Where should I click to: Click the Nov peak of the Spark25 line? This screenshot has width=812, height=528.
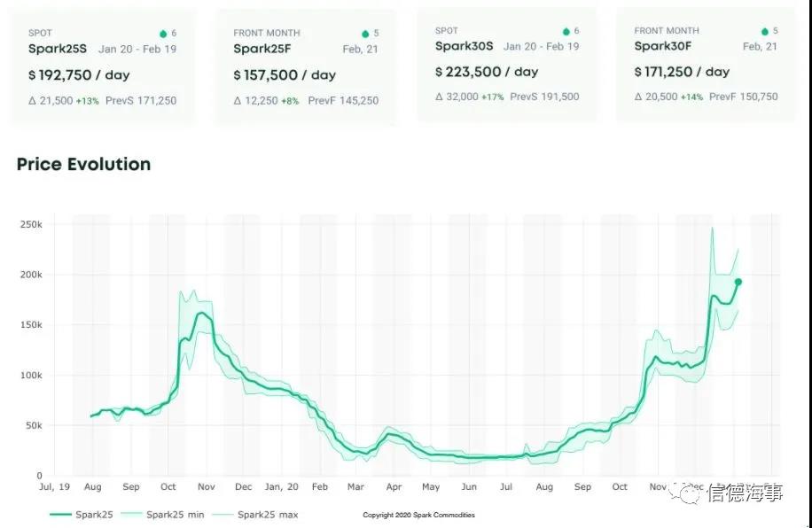tap(201, 313)
